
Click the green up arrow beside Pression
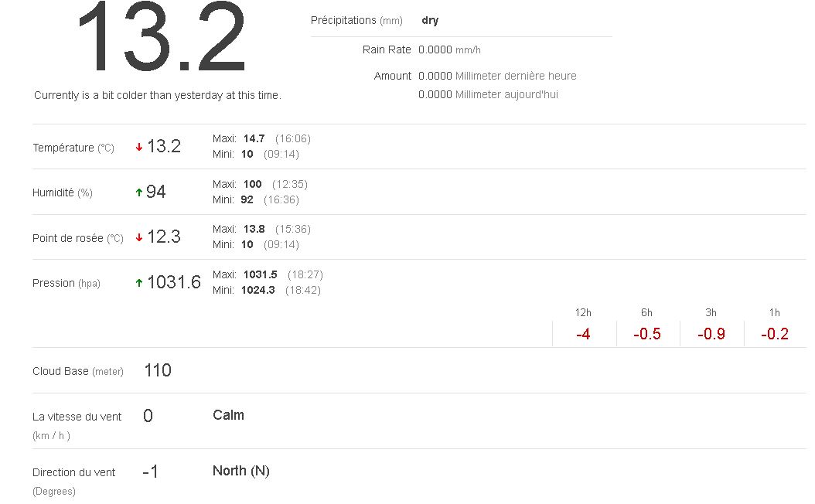click(x=139, y=283)
